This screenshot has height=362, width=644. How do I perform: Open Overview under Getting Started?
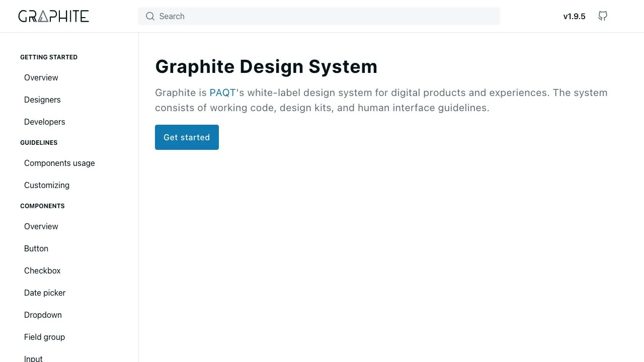(41, 77)
